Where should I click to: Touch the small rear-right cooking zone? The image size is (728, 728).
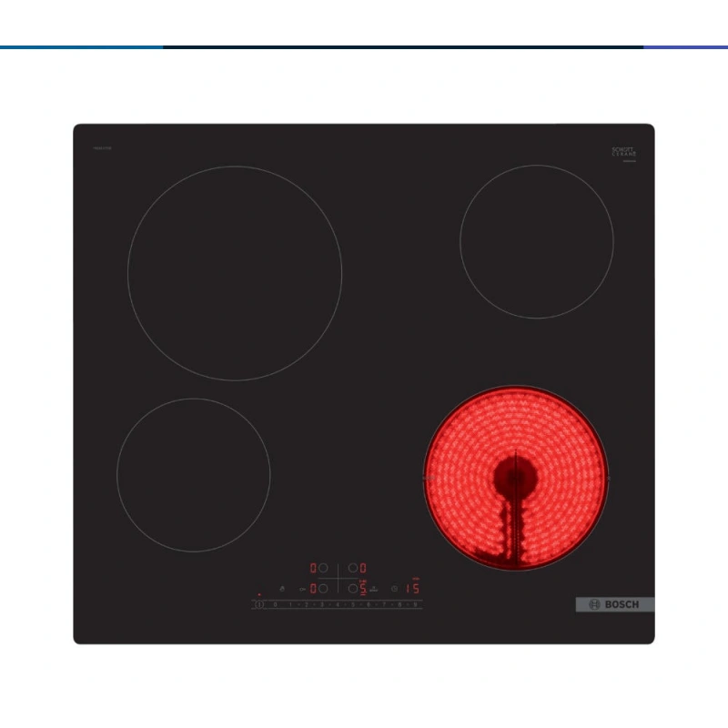pos(537,241)
